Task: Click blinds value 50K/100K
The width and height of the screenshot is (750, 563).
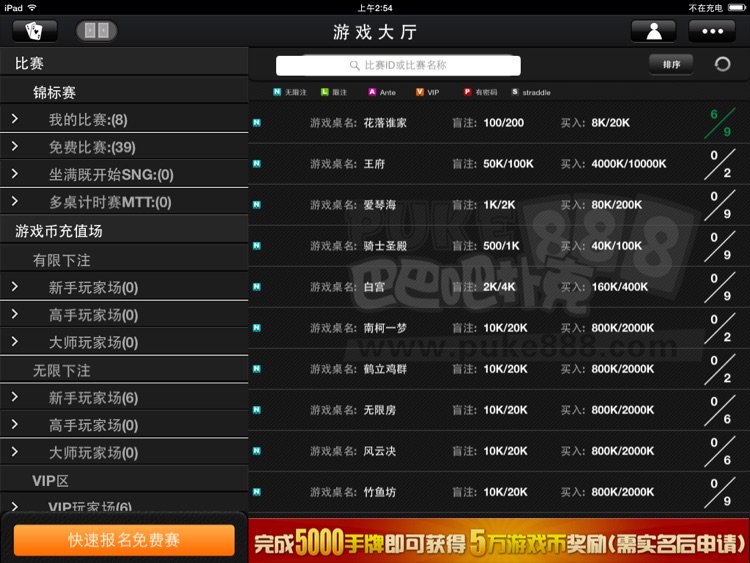Action: 508,164
